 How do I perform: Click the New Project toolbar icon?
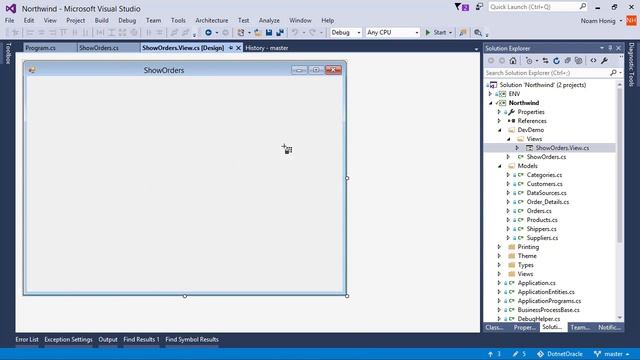tap(241, 32)
